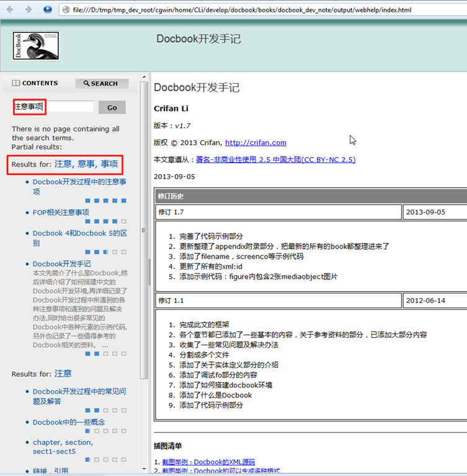Image resolution: width=467 pixels, height=476 pixels.
Task: Click the address bar URL
Action: click(242, 10)
